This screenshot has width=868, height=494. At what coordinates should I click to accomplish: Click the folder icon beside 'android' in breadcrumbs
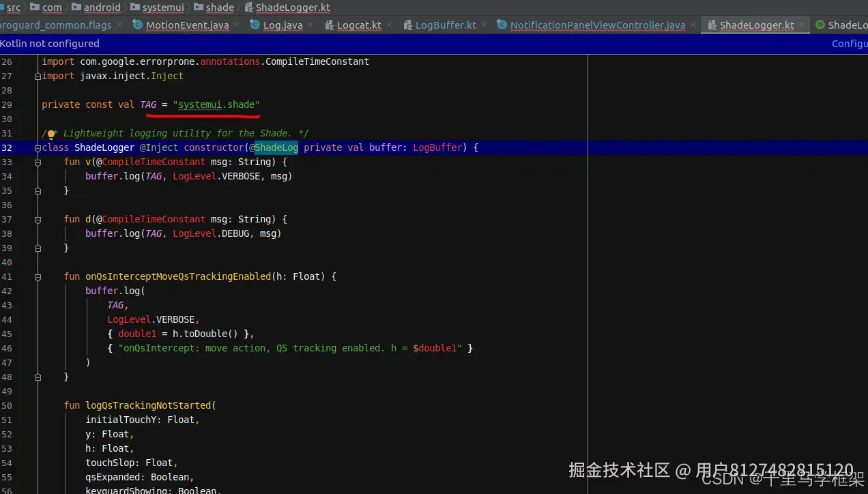point(76,7)
